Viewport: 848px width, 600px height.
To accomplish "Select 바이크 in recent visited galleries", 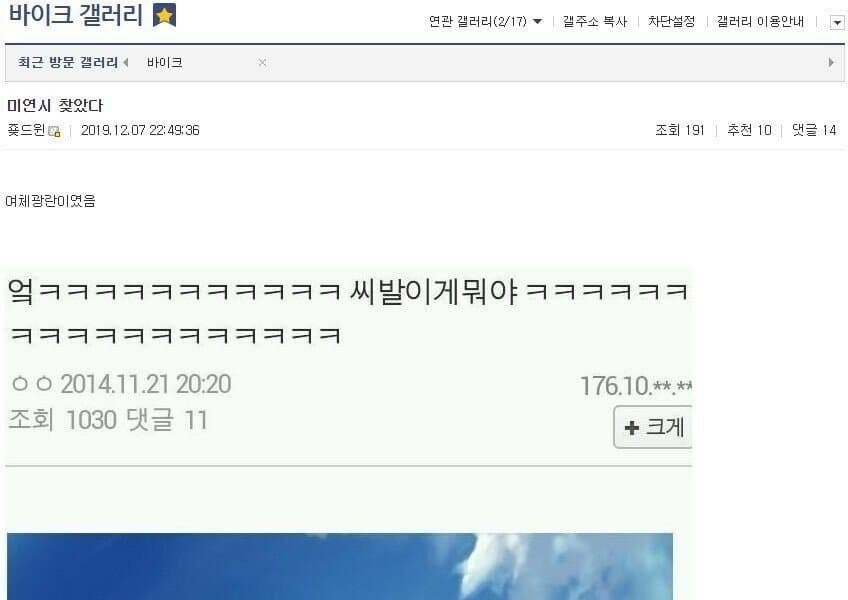I will coord(164,63).
